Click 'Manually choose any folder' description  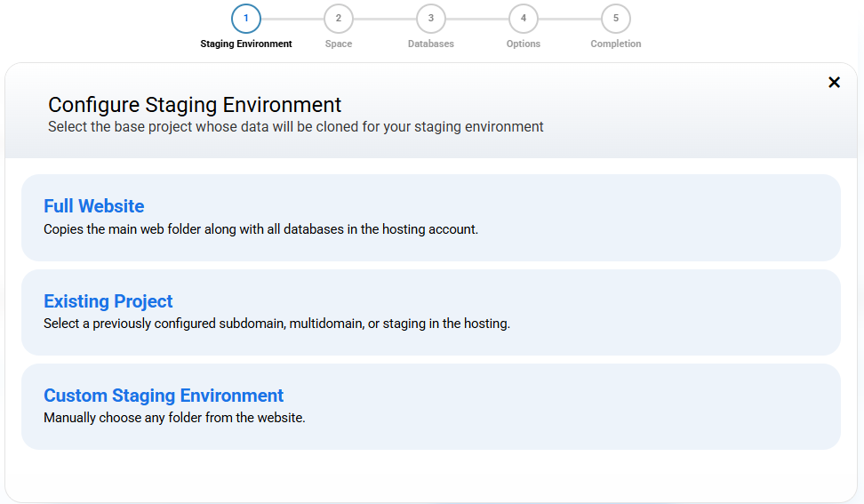pos(174,418)
